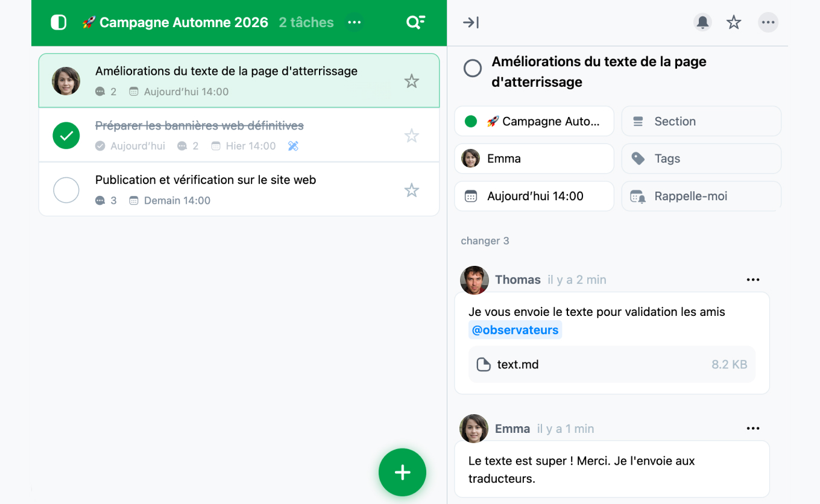This screenshot has width=820, height=504.
Task: Click Emma's comment text about translators
Action: pyautogui.click(x=582, y=470)
